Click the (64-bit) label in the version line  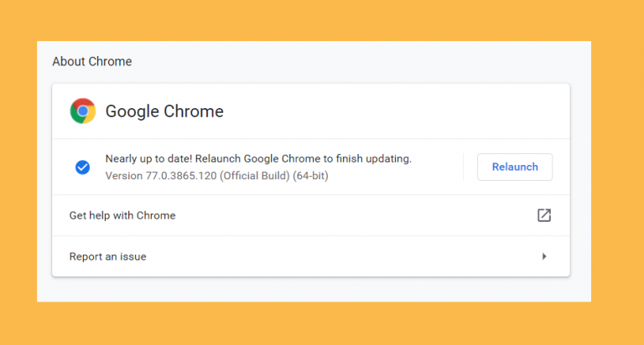click(x=310, y=176)
